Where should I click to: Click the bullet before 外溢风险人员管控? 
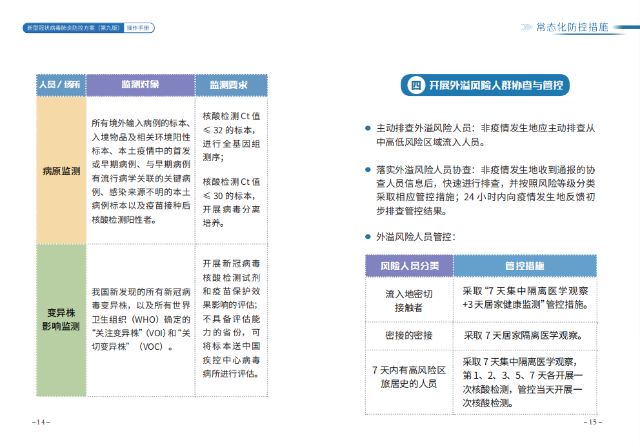(367, 236)
